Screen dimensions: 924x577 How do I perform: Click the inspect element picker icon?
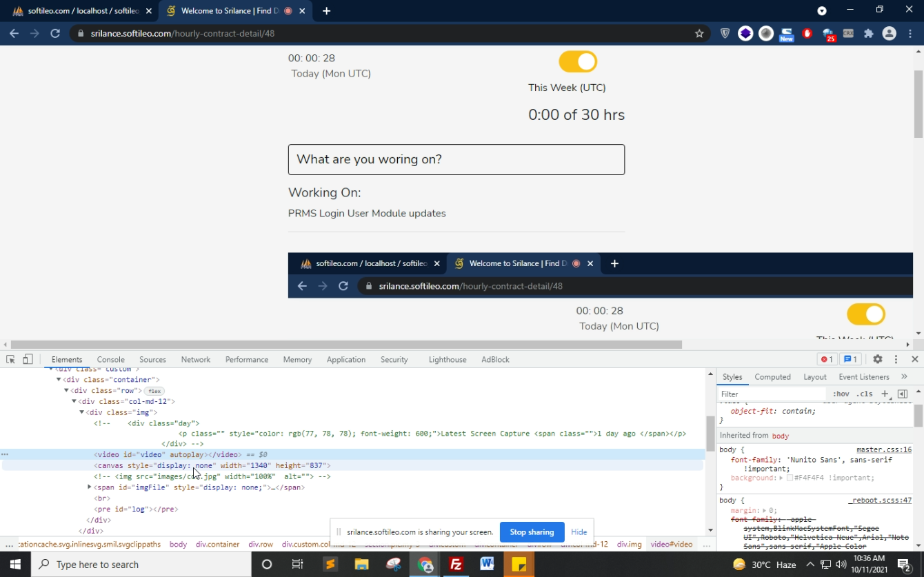10,359
